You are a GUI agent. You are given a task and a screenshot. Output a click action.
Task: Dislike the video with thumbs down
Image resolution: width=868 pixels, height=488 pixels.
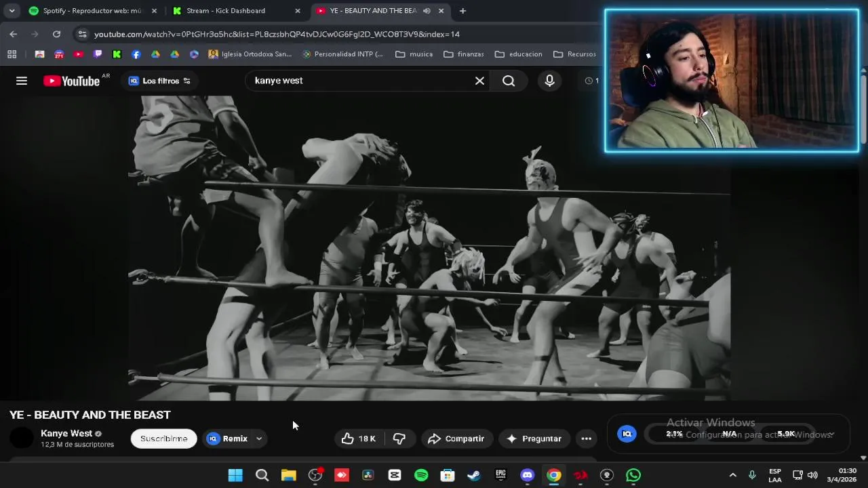(399, 439)
